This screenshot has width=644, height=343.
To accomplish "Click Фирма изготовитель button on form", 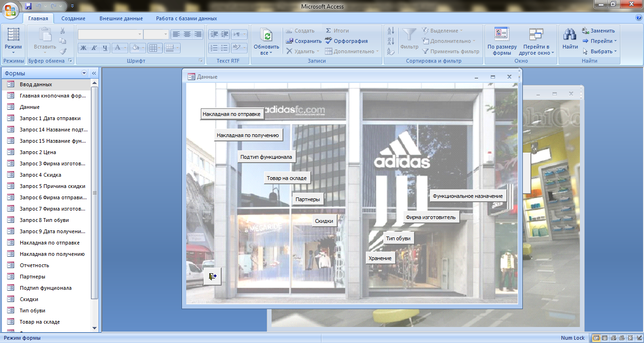I will 431,217.
